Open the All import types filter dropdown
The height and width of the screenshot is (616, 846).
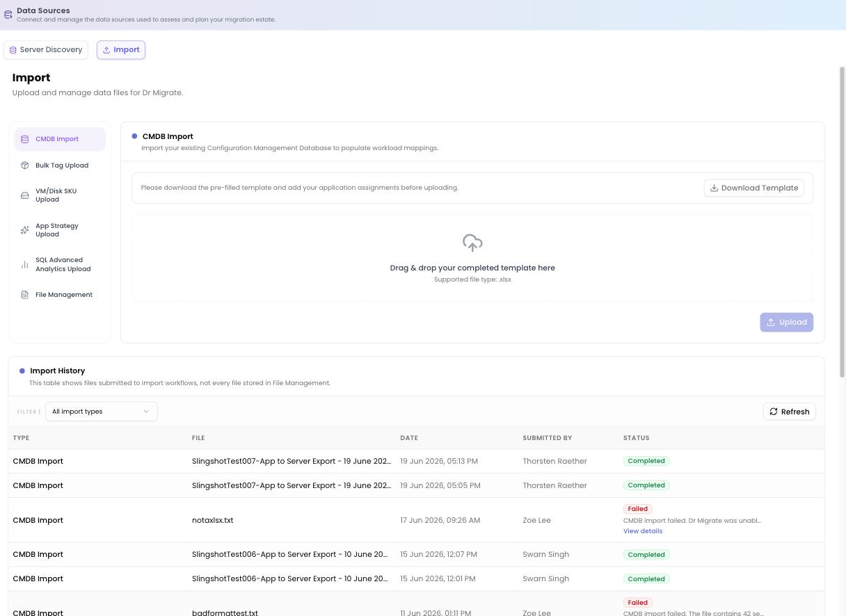tap(102, 412)
